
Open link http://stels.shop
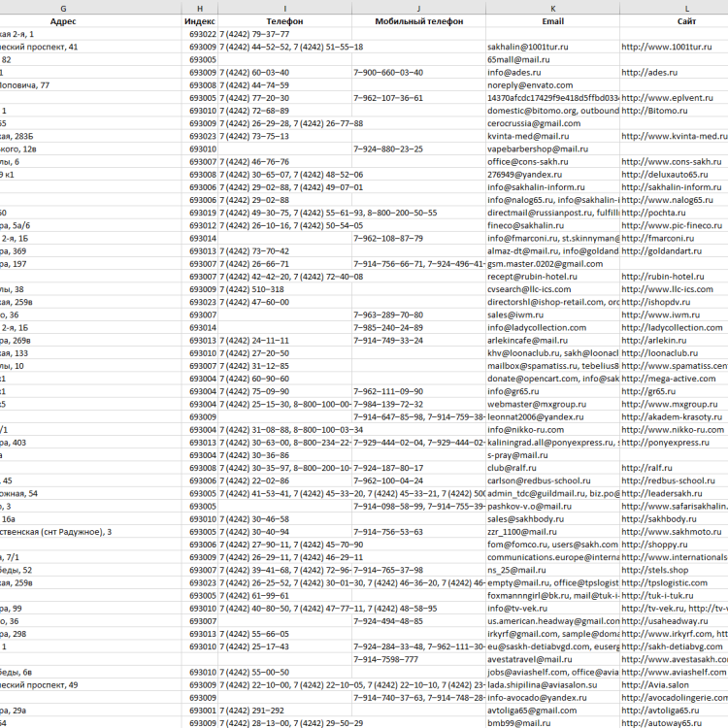point(655,571)
